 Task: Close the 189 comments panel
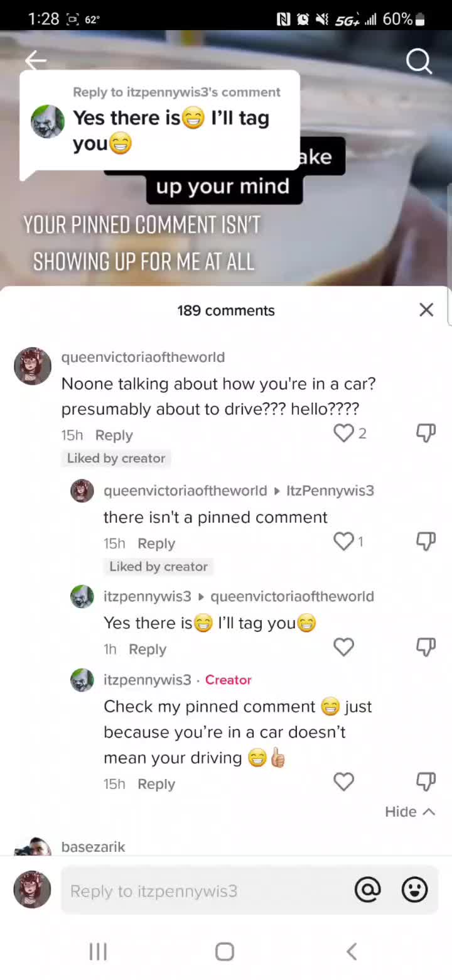(x=426, y=310)
